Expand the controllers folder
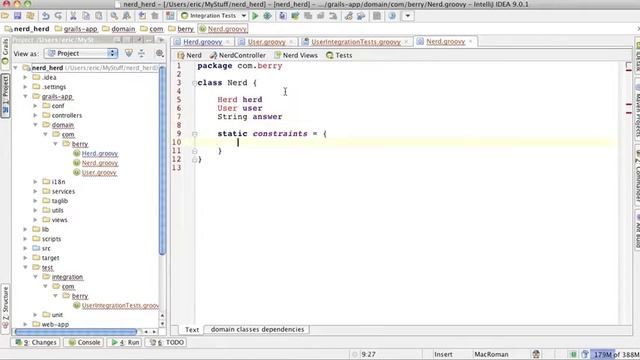Viewport: 640px width, 360px height. coord(36,116)
